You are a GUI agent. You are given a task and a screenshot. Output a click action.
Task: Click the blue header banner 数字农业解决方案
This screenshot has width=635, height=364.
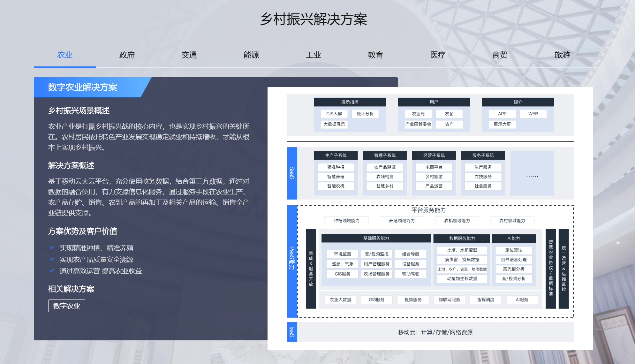[x=82, y=87]
